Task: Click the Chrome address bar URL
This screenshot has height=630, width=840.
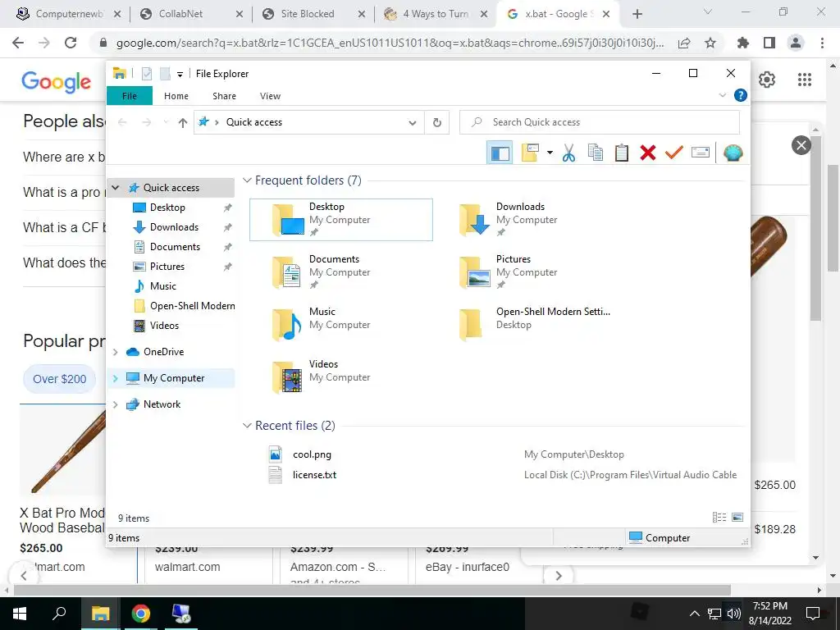Action: (x=390, y=43)
